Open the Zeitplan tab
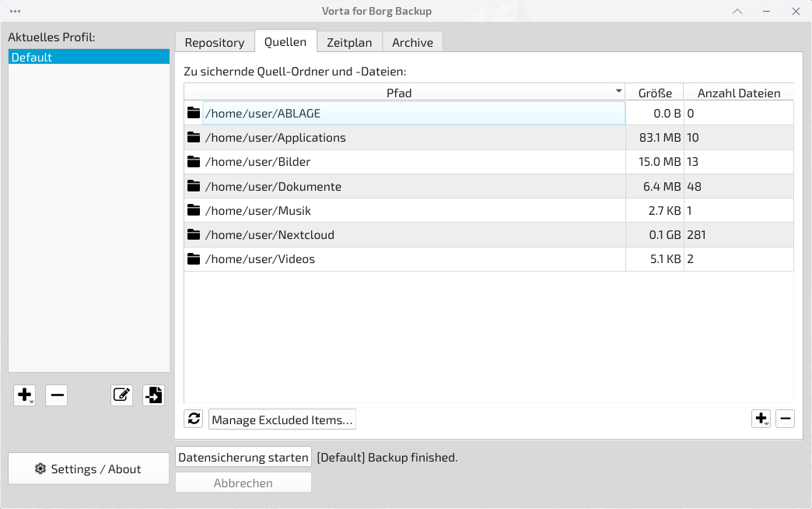This screenshot has height=509, width=812. click(x=349, y=43)
